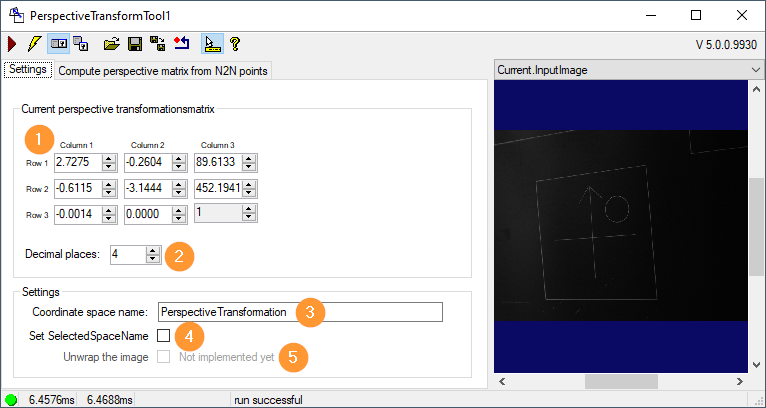766x408 pixels.
Task: Click the image viewer's vertical scrollbar up arrow
Action: [756, 89]
